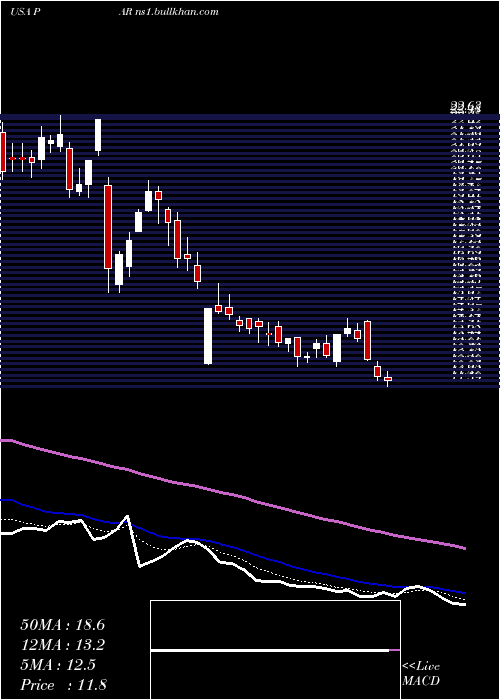
Task: Click the 12MA : 13.2 label
Action: click(62, 645)
